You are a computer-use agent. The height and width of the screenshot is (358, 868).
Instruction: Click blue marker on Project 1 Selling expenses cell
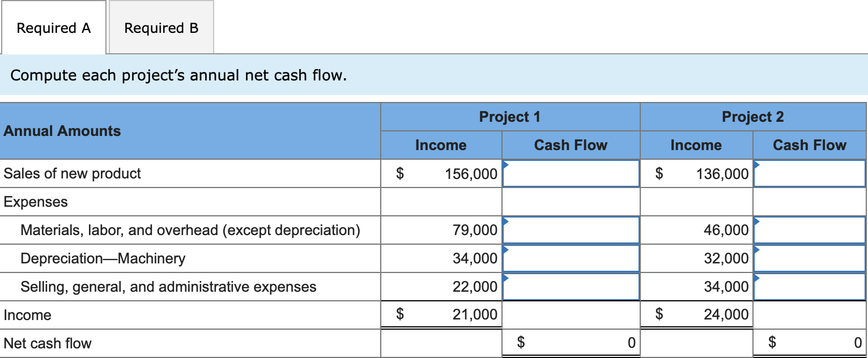coord(505,277)
